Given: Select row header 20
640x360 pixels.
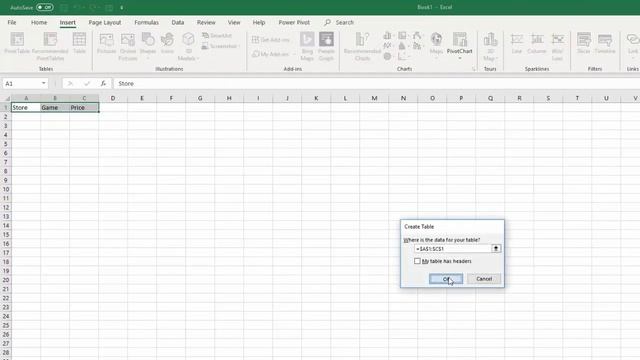Looking at the screenshot, I should pyautogui.click(x=6, y=280).
